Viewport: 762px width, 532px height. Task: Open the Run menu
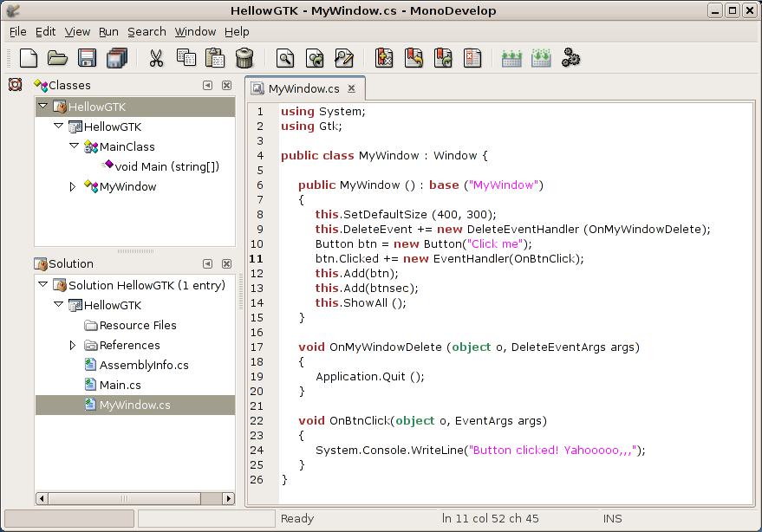click(x=108, y=31)
